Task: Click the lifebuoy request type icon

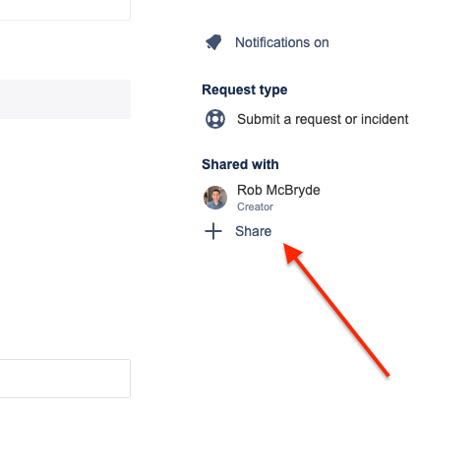Action: coord(215,119)
